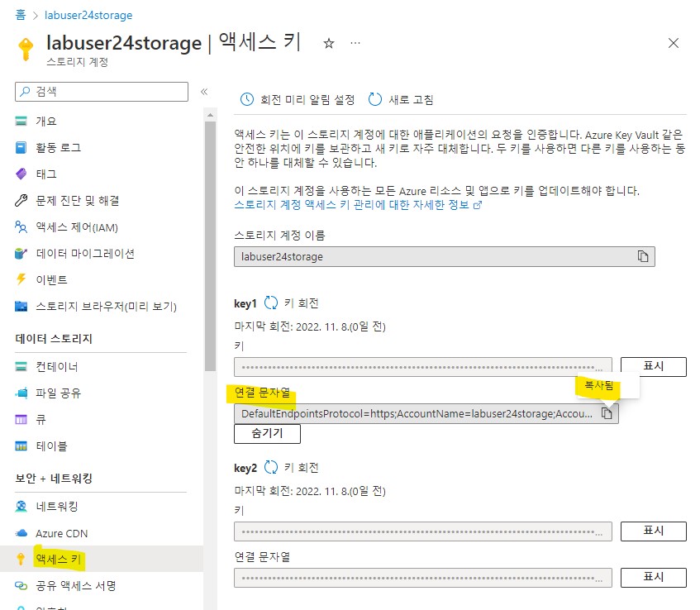The width and height of the screenshot is (700, 610).
Task: Click the 복사됨 tooltip
Action: click(x=608, y=385)
